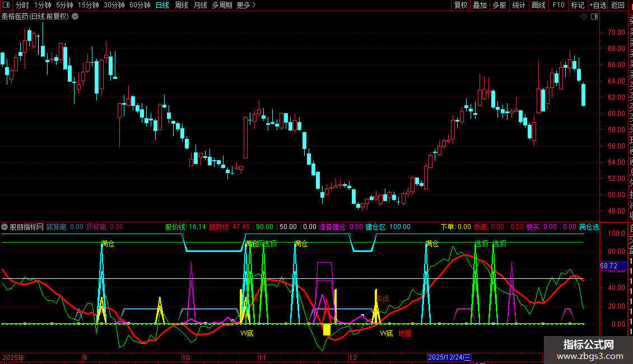Click the 股价线: 16.14 readout
The width and height of the screenshot is (633, 364).
[185, 227]
